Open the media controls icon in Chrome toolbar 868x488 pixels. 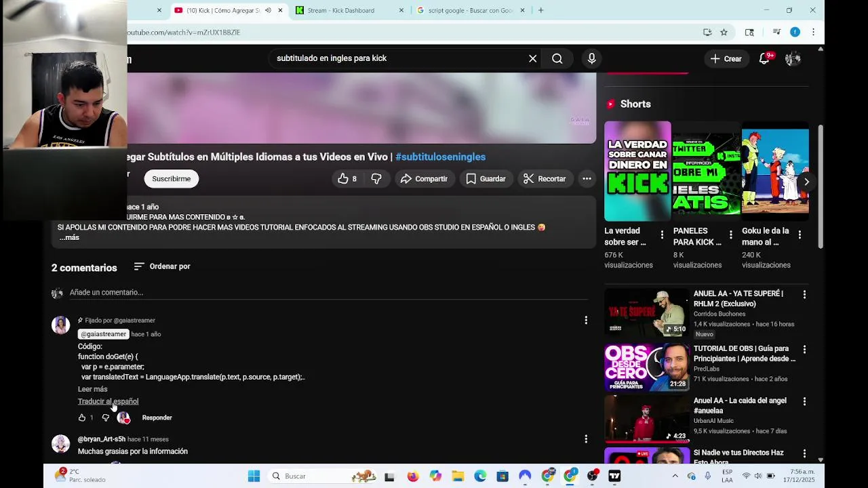[776, 32]
